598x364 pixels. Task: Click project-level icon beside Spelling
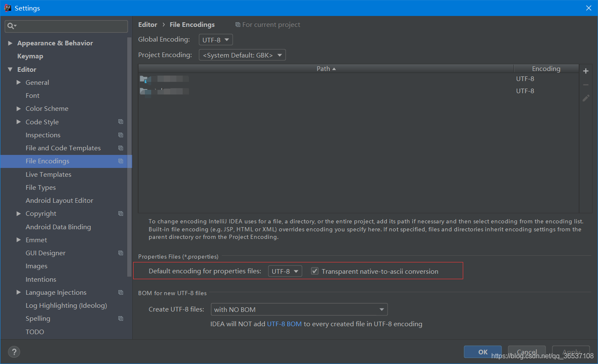(x=121, y=318)
